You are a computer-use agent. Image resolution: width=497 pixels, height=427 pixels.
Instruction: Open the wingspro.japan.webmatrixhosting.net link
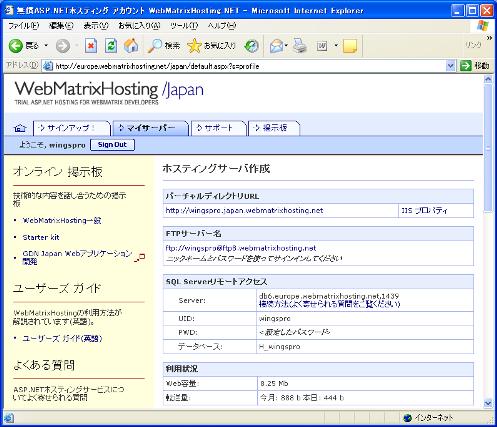(x=244, y=211)
